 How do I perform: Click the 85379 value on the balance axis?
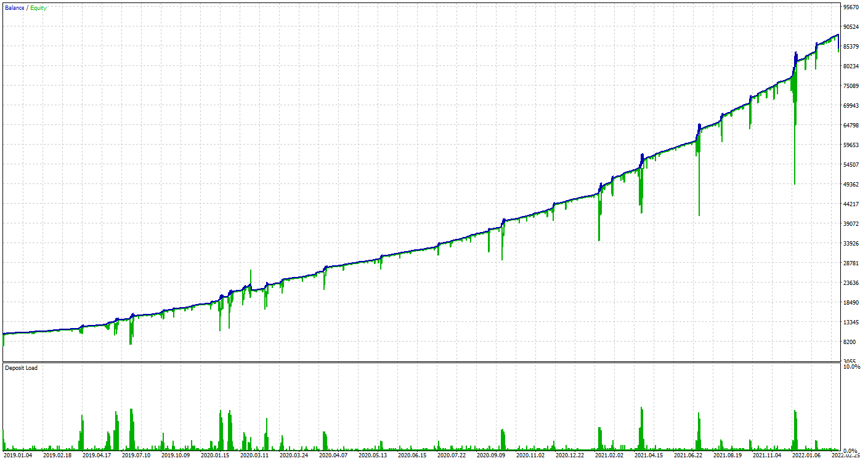tap(851, 47)
